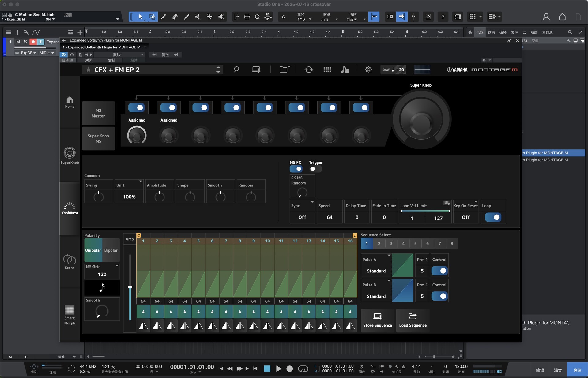The width and height of the screenshot is (588, 378).
Task: Toggle the Loop switch
Action: point(493,217)
